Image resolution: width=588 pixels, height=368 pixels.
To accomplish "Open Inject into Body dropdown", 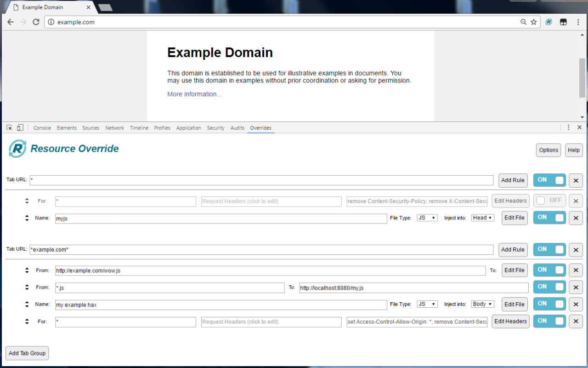I will [x=483, y=304].
